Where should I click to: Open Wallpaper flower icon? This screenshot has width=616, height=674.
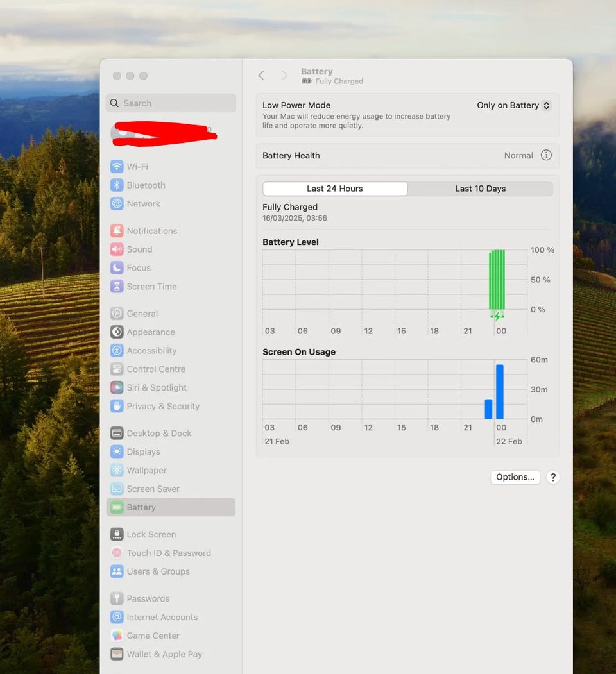117,470
